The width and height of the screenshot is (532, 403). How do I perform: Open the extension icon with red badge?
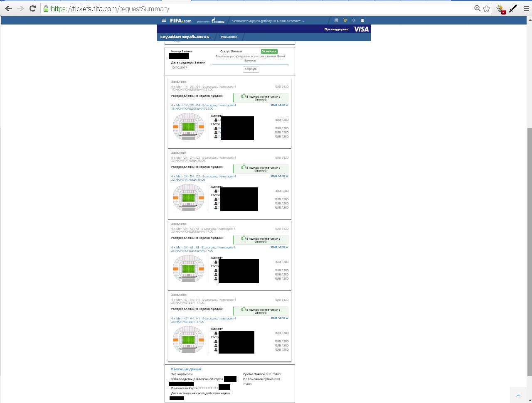click(x=501, y=9)
